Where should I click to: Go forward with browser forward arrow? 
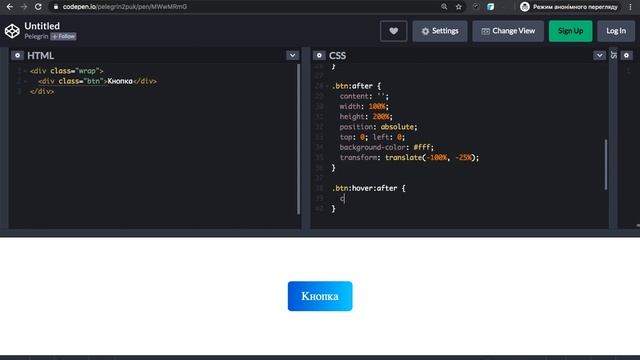coord(24,7)
